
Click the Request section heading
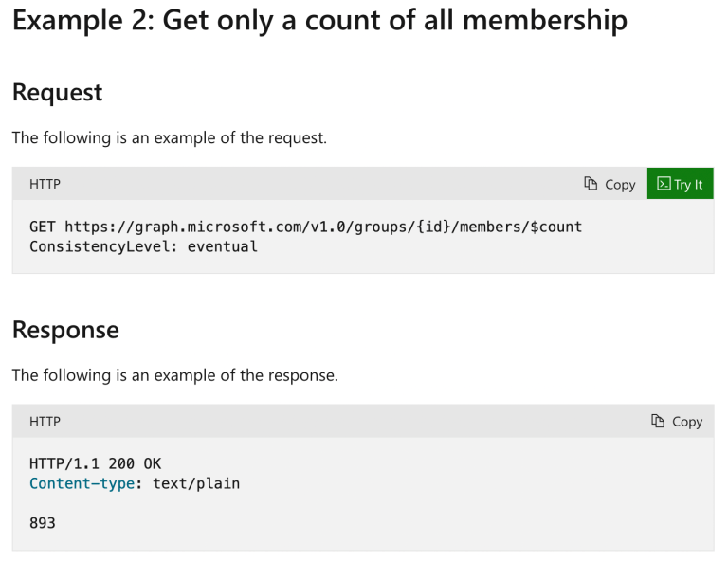[x=57, y=92]
